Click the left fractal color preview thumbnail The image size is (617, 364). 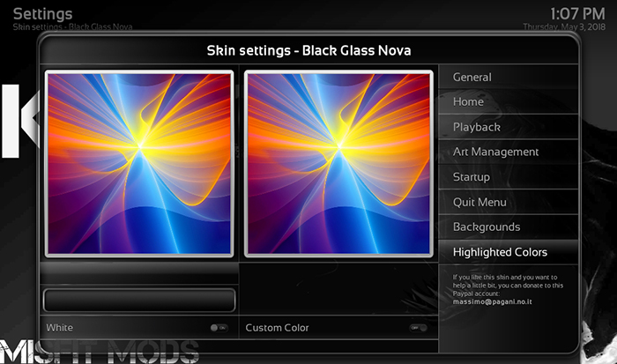click(x=139, y=164)
